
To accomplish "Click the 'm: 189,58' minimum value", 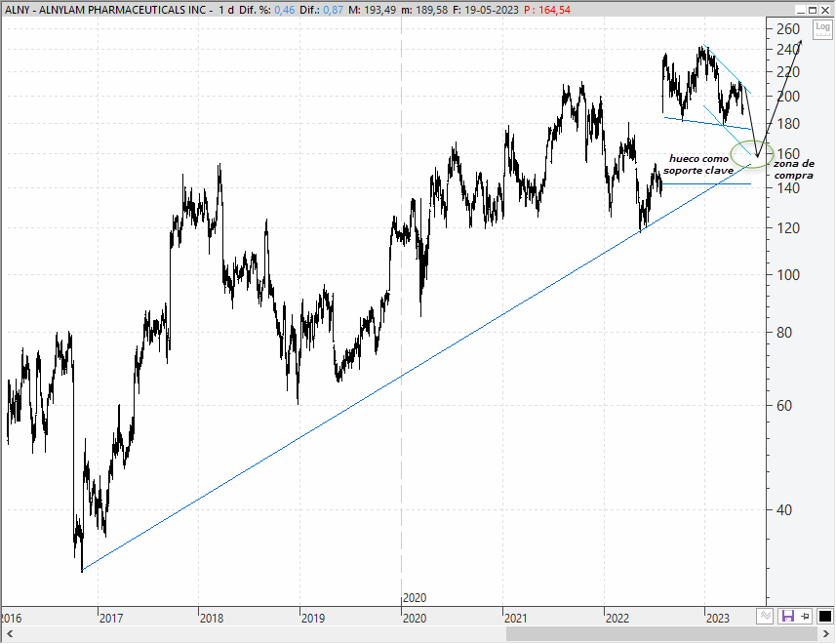I will (424, 10).
